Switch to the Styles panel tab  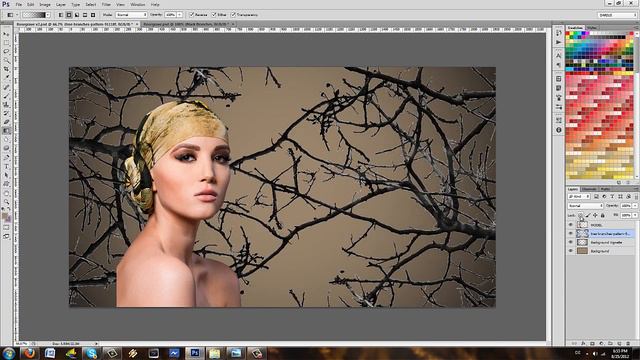click(591, 28)
